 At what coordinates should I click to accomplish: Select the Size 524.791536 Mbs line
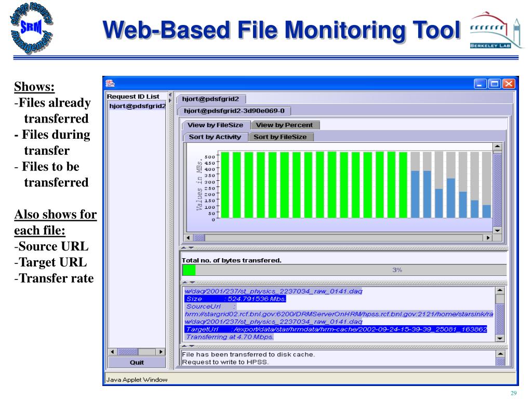[235, 299]
